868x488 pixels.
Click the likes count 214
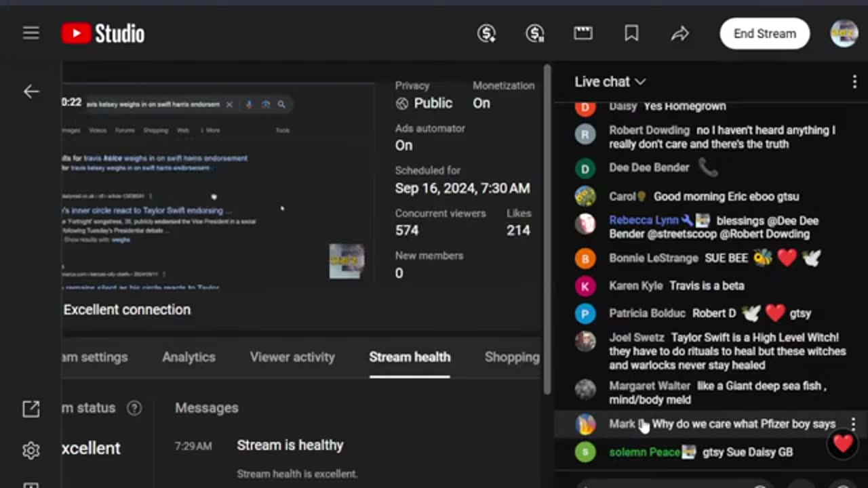tap(518, 230)
